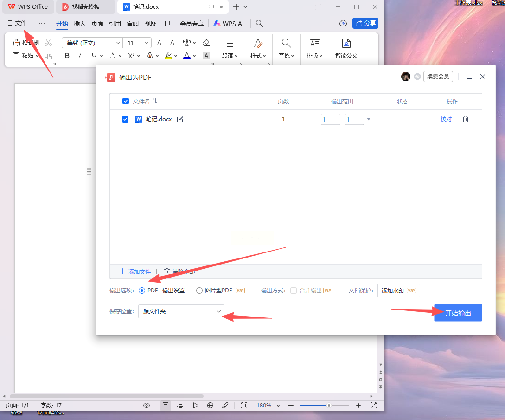The image size is (505, 420).
Task: Open the highlight color swatch
Action: pos(168,55)
